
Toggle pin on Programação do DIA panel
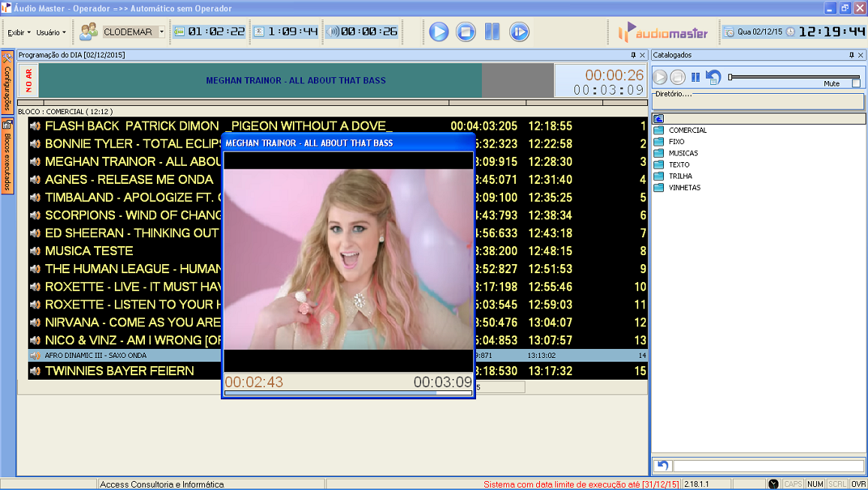coord(633,55)
